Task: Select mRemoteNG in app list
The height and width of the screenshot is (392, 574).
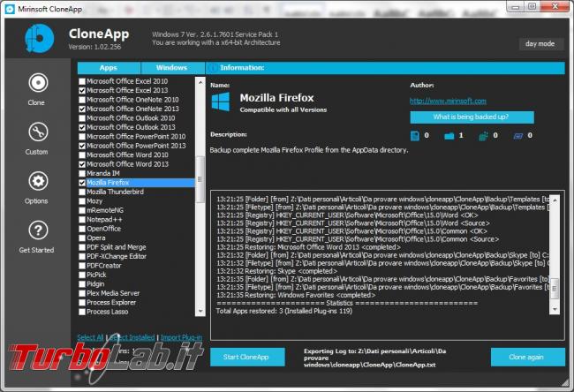Action: pyautogui.click(x=105, y=210)
